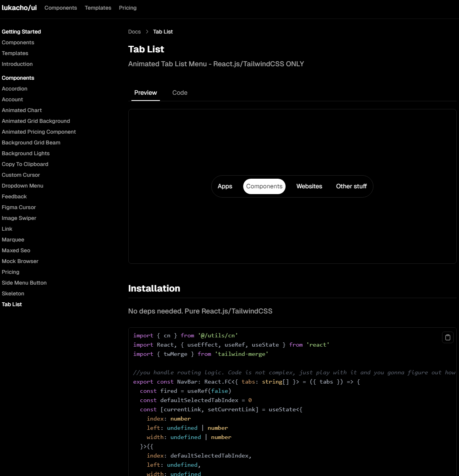Open the Figma Cursor component page
The width and height of the screenshot is (459, 476).
point(19,207)
